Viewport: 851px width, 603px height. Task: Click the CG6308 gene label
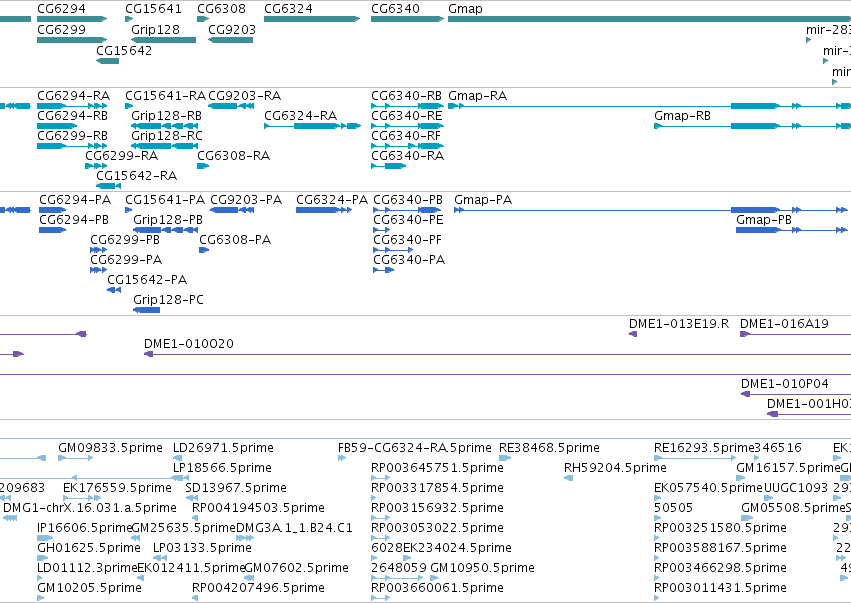click(x=221, y=9)
